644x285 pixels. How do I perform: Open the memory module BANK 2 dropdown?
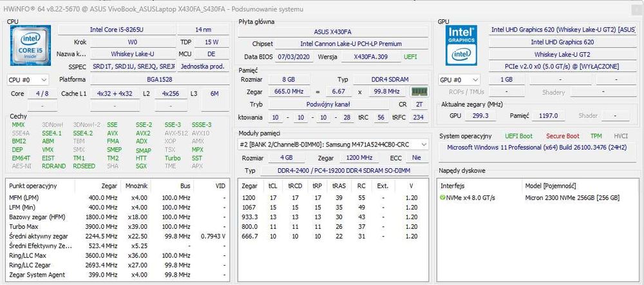(x=333, y=144)
